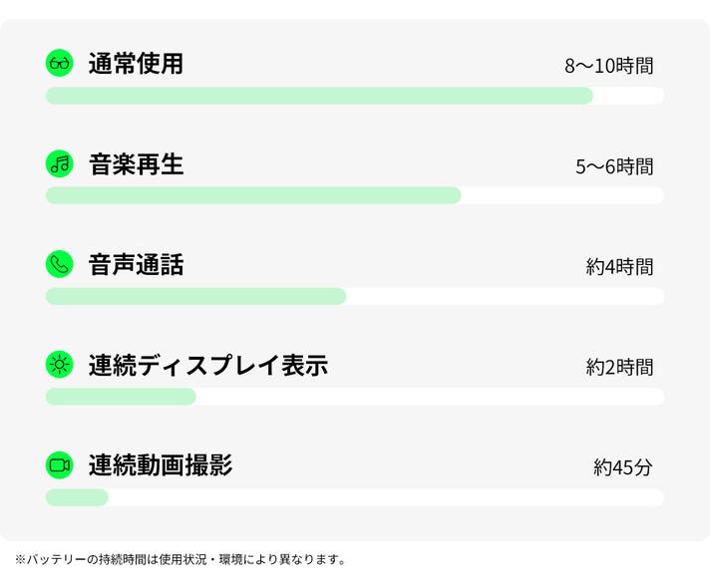Click the 5〜6時間 duration label
The width and height of the screenshot is (710, 588).
pos(613,166)
